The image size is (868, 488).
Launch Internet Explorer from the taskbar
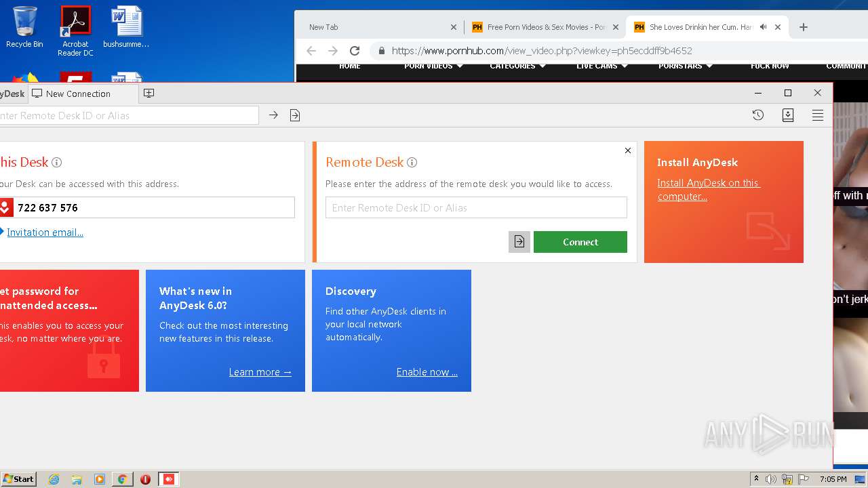tap(54, 479)
